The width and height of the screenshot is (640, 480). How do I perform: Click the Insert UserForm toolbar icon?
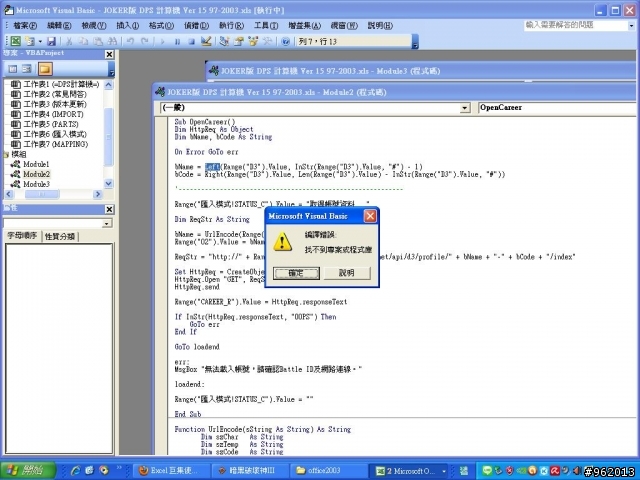29,41
